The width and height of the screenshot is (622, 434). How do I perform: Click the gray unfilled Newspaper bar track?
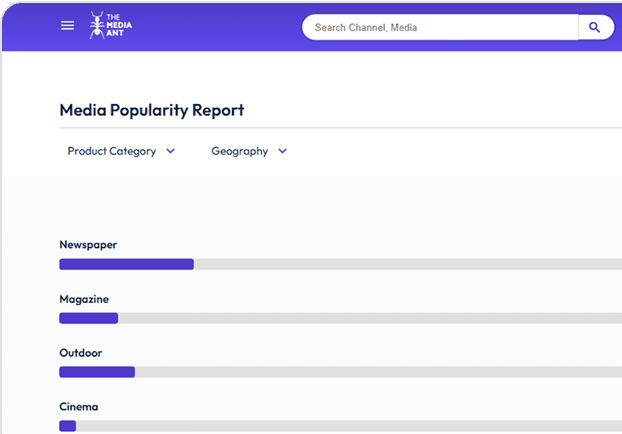click(400, 264)
